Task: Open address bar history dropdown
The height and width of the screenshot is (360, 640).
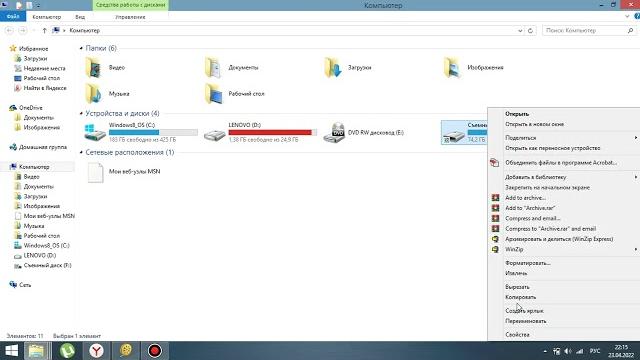Action: (520, 31)
